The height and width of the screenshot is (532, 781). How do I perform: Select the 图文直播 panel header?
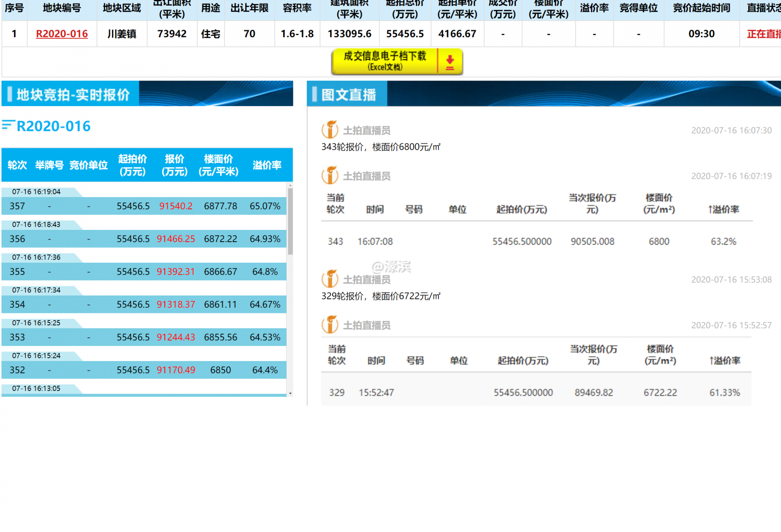tap(348, 94)
